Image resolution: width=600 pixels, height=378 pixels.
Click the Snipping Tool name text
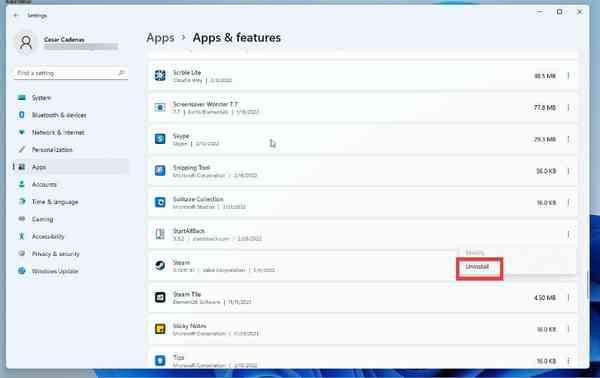click(x=191, y=168)
